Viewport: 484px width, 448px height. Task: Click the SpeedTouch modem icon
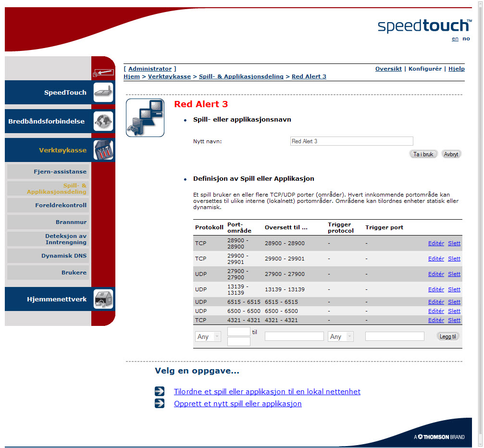point(103,92)
